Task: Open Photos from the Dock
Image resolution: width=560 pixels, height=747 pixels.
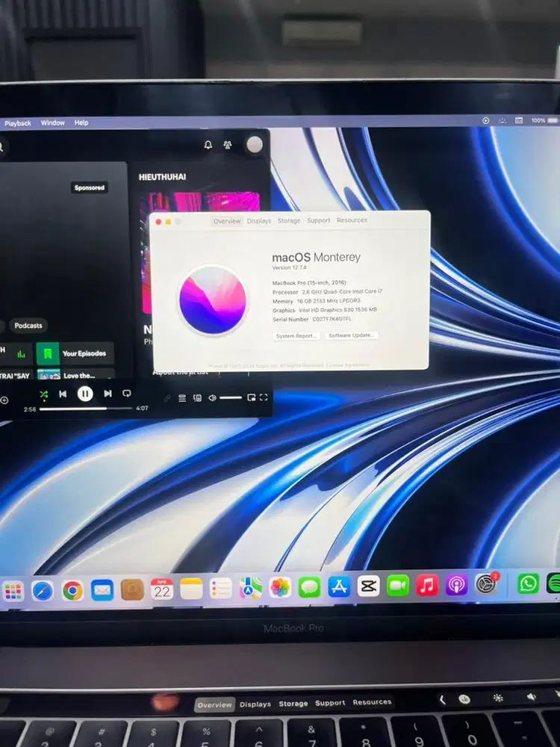Action: (280, 587)
